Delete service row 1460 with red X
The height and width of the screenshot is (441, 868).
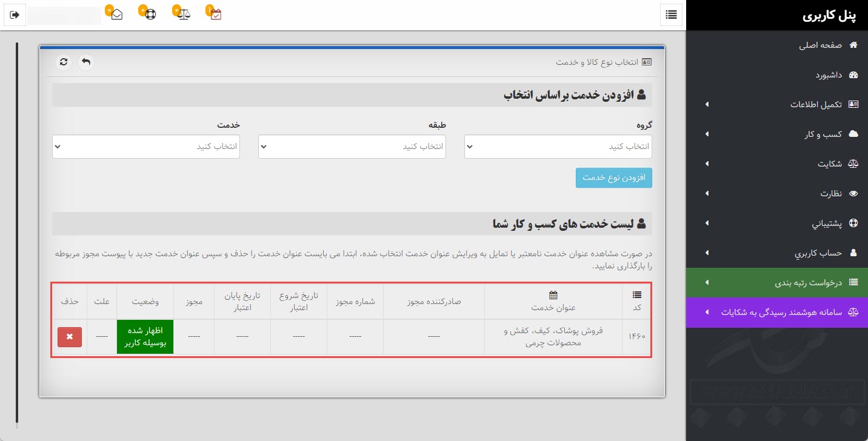70,337
